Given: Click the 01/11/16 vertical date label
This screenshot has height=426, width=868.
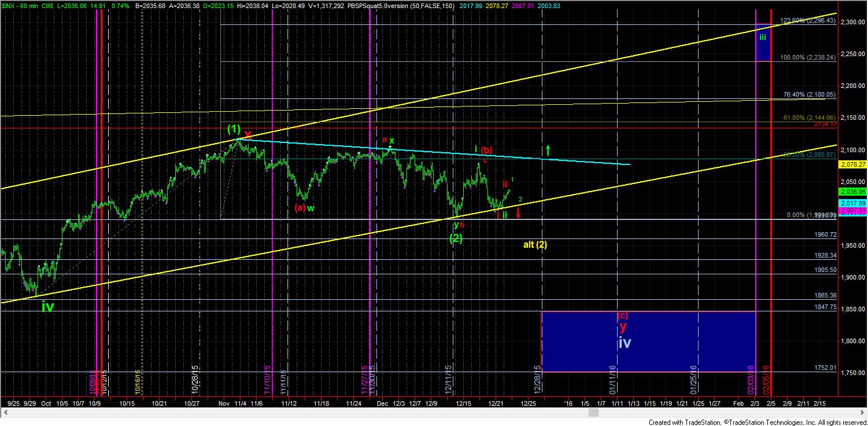Looking at the screenshot, I should coord(613,379).
